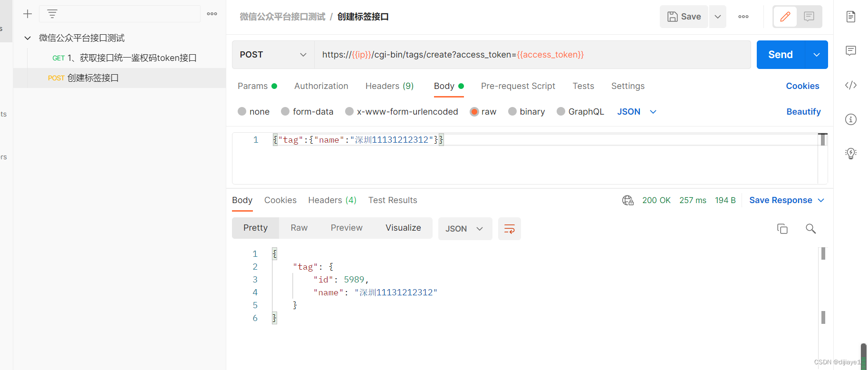The image size is (868, 370).
Task: Click the 257 ms response time
Action: click(693, 200)
